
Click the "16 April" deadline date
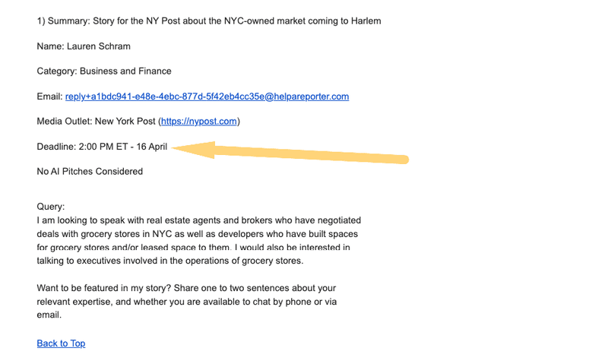(152, 147)
